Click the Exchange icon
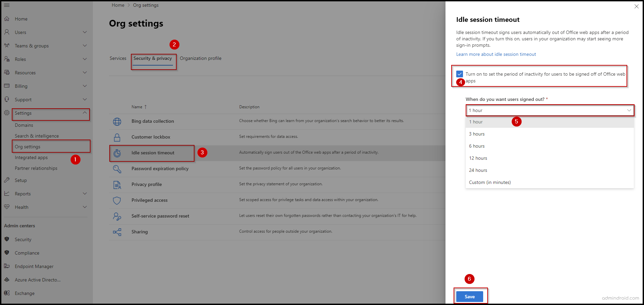The width and height of the screenshot is (644, 305). [7, 293]
